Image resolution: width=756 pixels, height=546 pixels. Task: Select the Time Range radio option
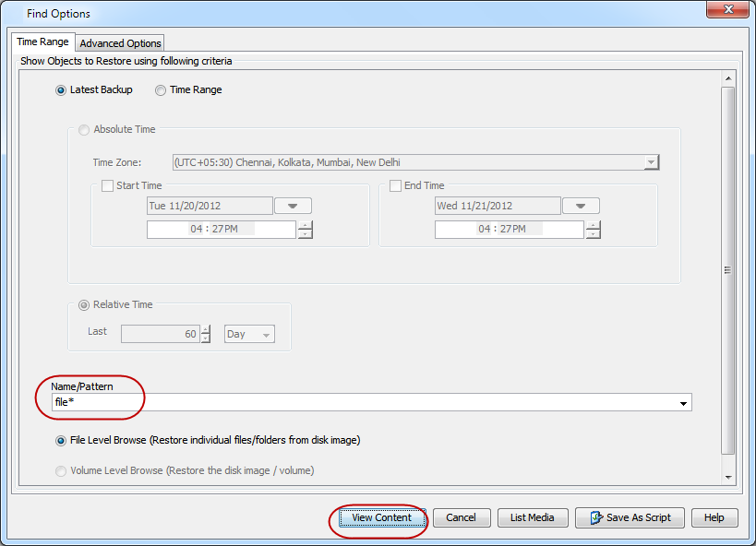162,90
